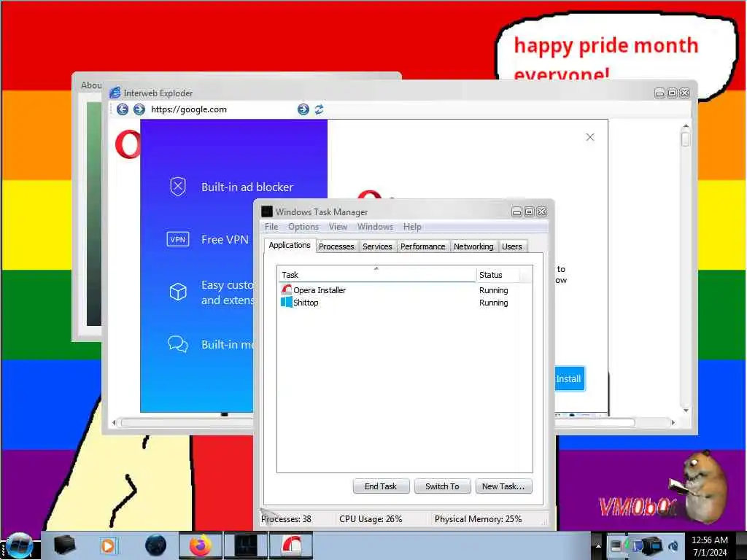Switch to the Users tab

coord(512,246)
